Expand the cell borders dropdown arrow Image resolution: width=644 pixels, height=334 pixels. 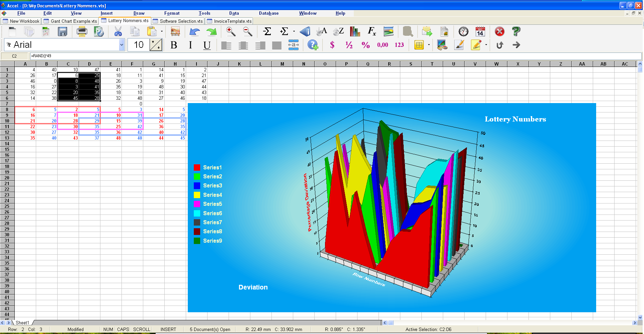coord(429,45)
